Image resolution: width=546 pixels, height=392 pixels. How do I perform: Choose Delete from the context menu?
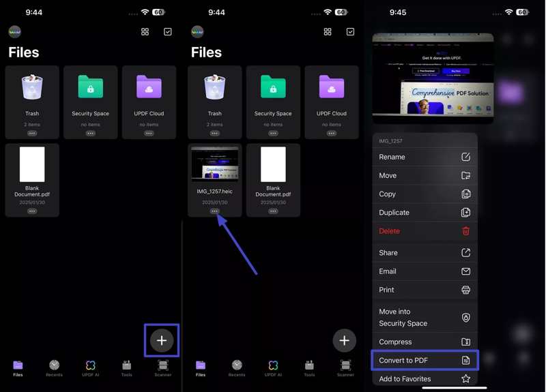click(425, 230)
